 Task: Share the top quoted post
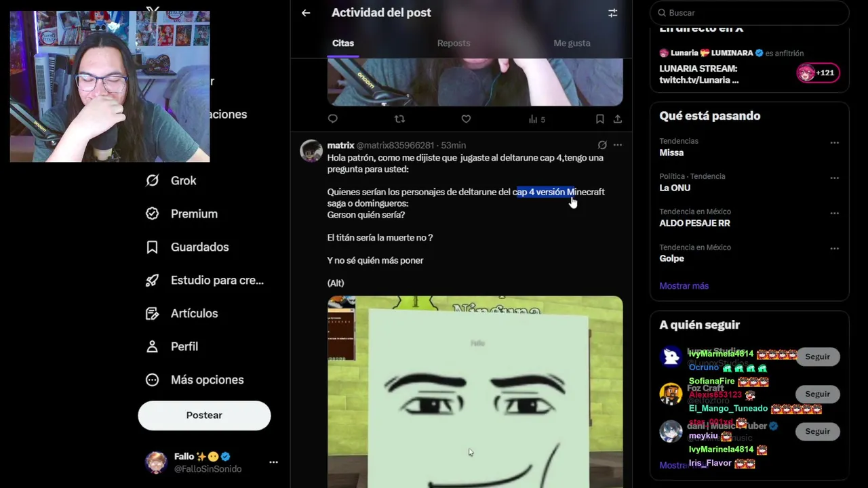617,119
